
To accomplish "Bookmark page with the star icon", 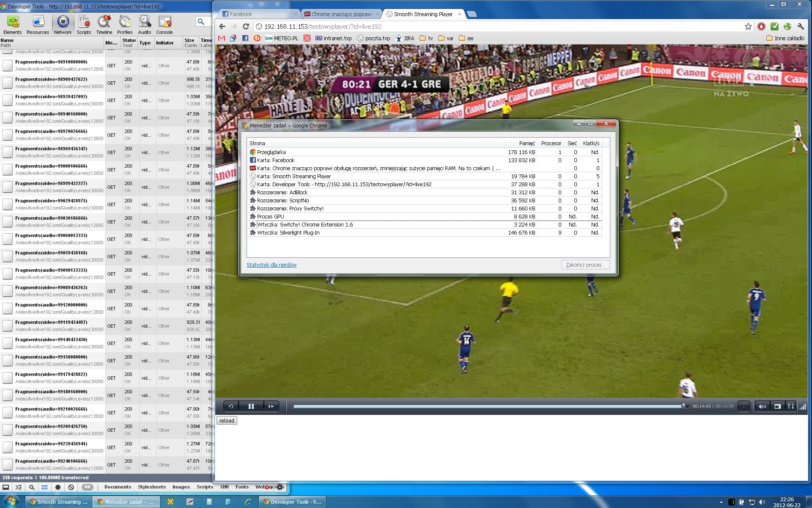I will pos(748,26).
